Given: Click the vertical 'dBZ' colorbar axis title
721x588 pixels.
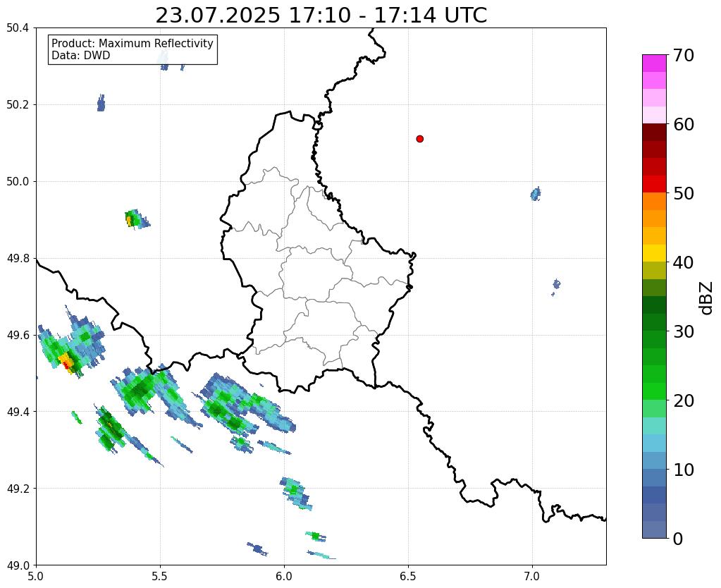Looking at the screenshot, I should 707,298.
